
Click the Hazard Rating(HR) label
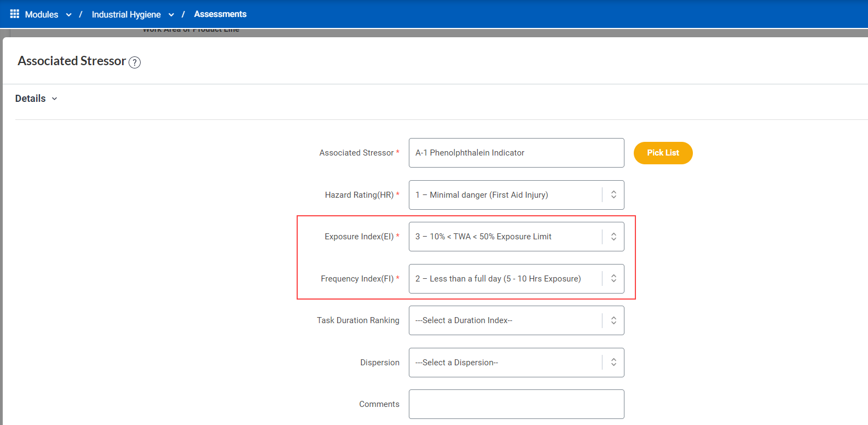359,195
